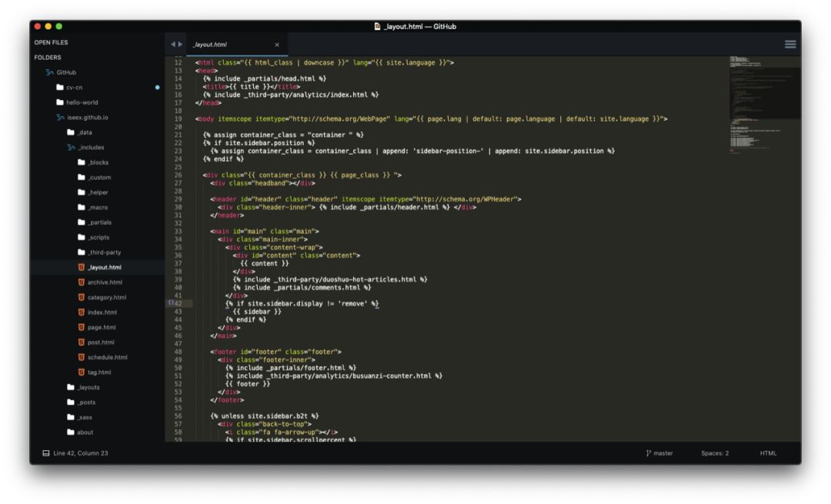This screenshot has height=504, width=831.
Task: Expand the _third-party folder
Action: pos(105,252)
